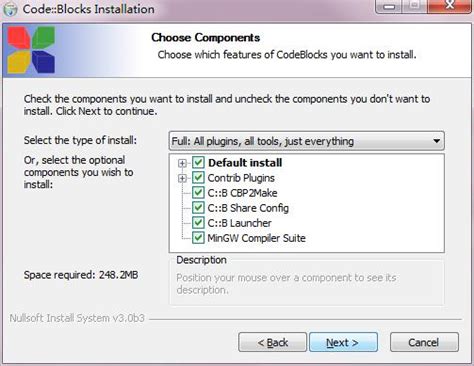Screen dimensions: 474x366
Task: Select the C::B Launcher label
Action: 239,223
